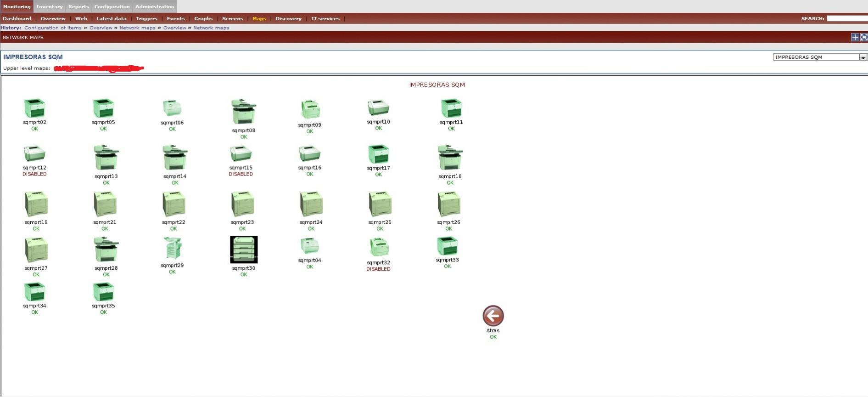
Task: Click the sqmprt33 printer icon
Action: pos(448,246)
